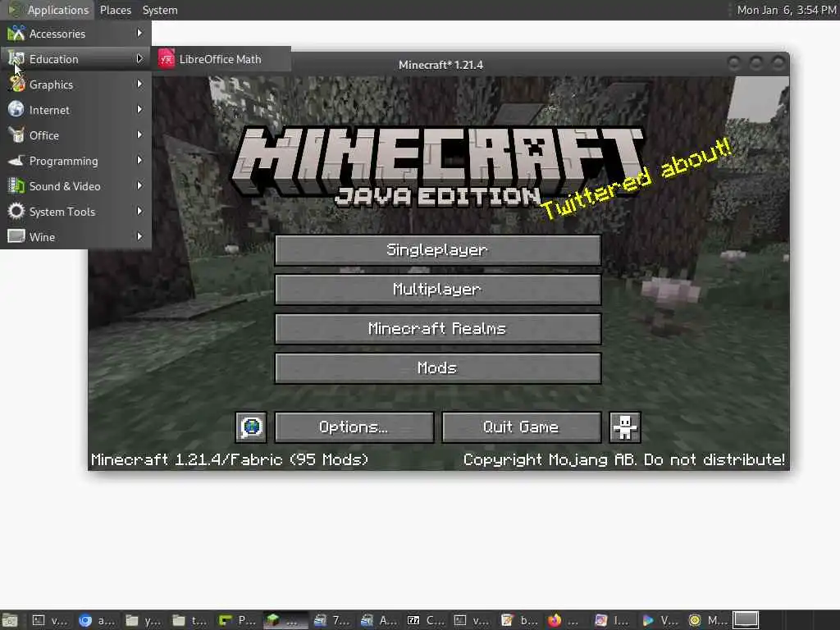Switch to the Chromium 'a...' taskbar item
Screen dimensions: 840x630
pos(97,620)
